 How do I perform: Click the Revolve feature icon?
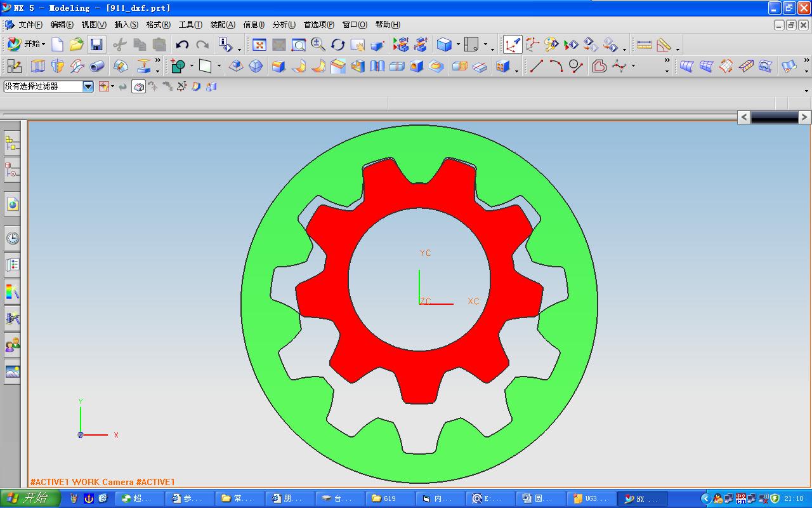(x=58, y=66)
